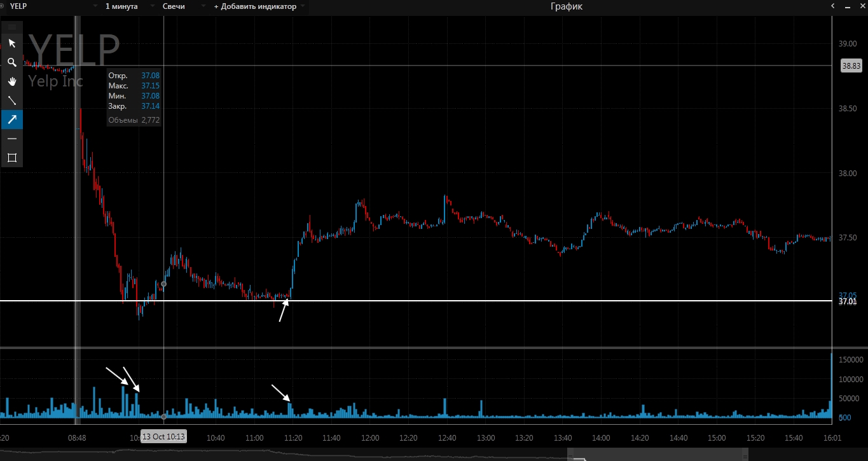Activate the magnifier zoom tool

point(11,62)
